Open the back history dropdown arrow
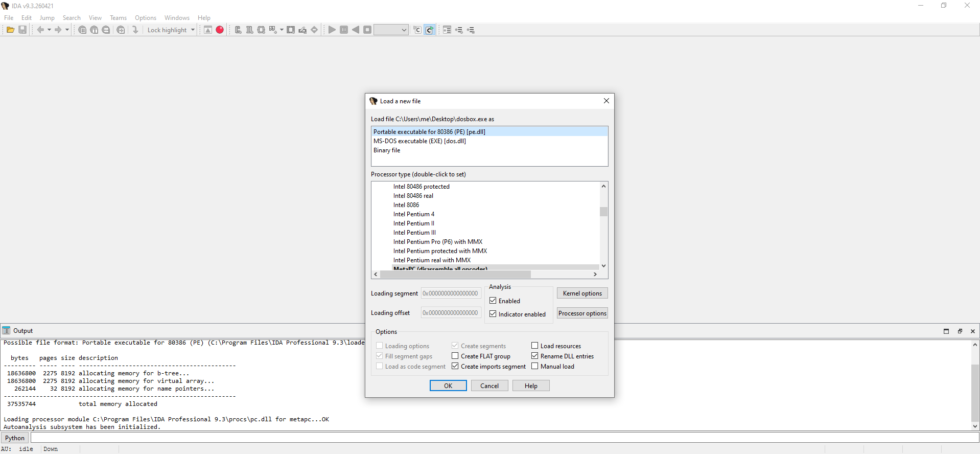The image size is (980, 454). 49,30
